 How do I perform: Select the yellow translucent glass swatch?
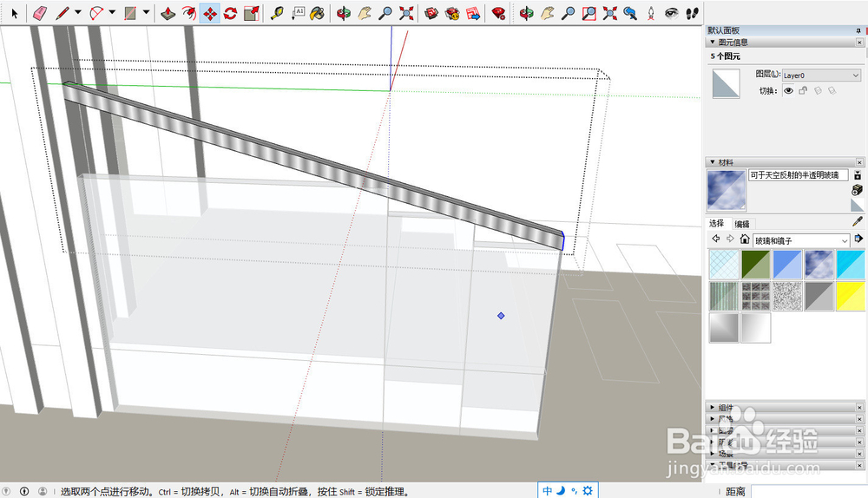[x=851, y=296]
